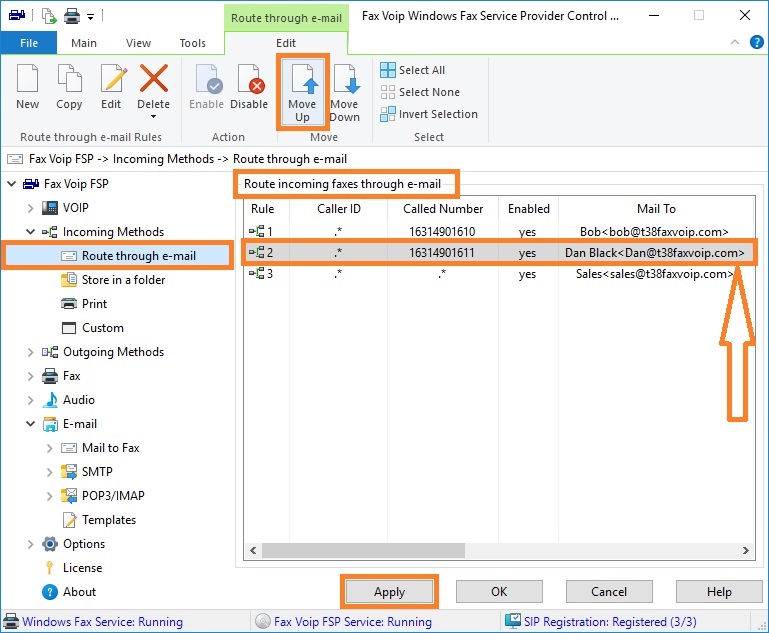Click the Route through e-mail contextual tab
The width and height of the screenshot is (769, 633).
pos(286,18)
